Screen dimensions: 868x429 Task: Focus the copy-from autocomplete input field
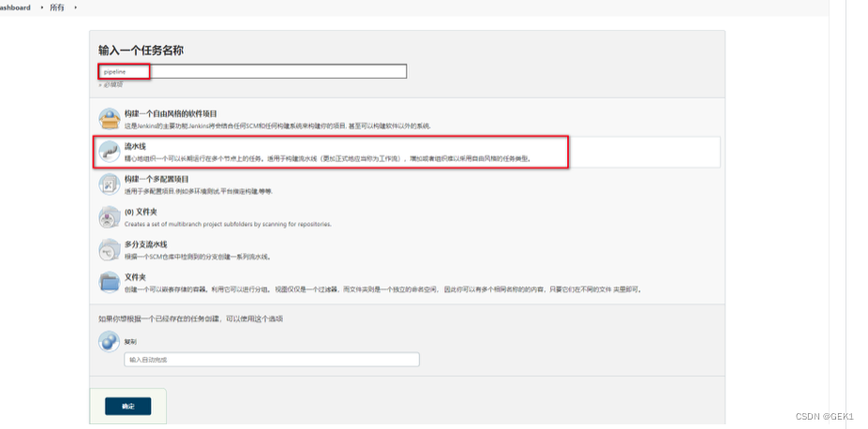272,360
